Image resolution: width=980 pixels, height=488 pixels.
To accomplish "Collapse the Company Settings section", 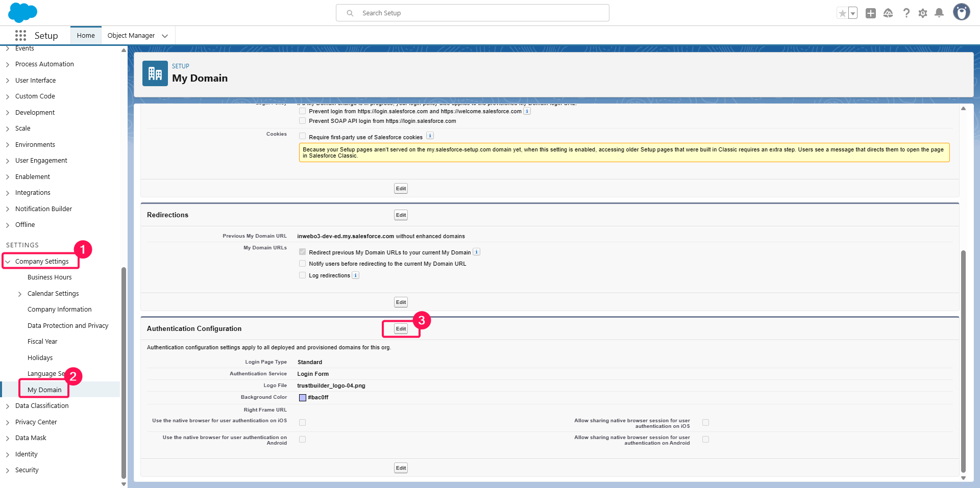I will 8,262.
